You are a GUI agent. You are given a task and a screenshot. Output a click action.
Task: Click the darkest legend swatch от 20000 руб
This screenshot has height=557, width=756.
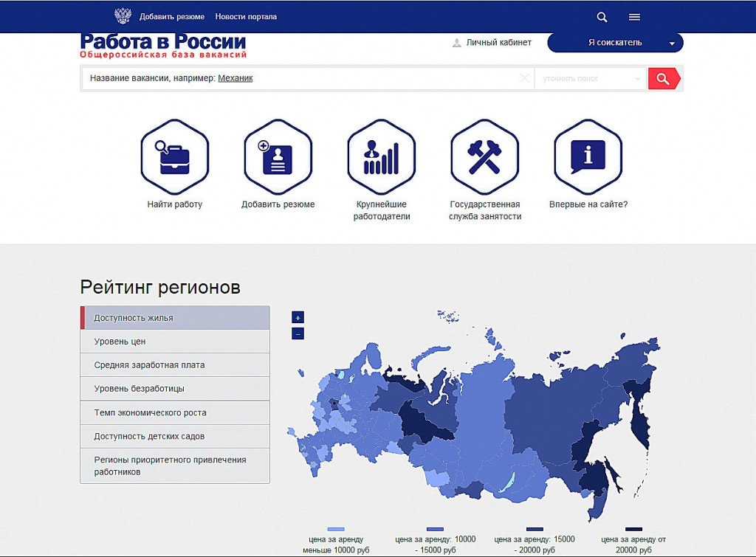[634, 529]
